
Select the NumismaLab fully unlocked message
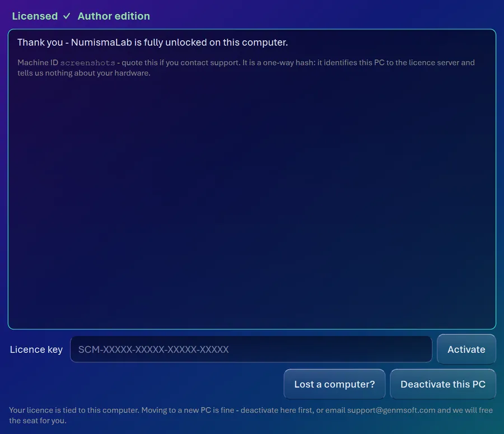pyautogui.click(x=152, y=43)
